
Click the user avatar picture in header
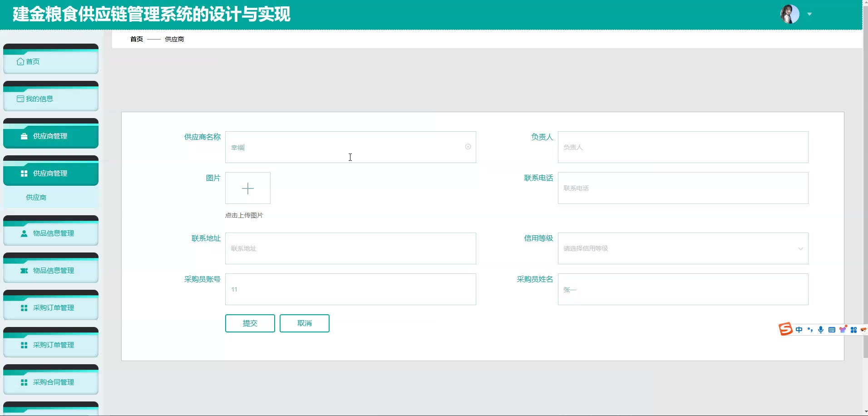coord(789,14)
